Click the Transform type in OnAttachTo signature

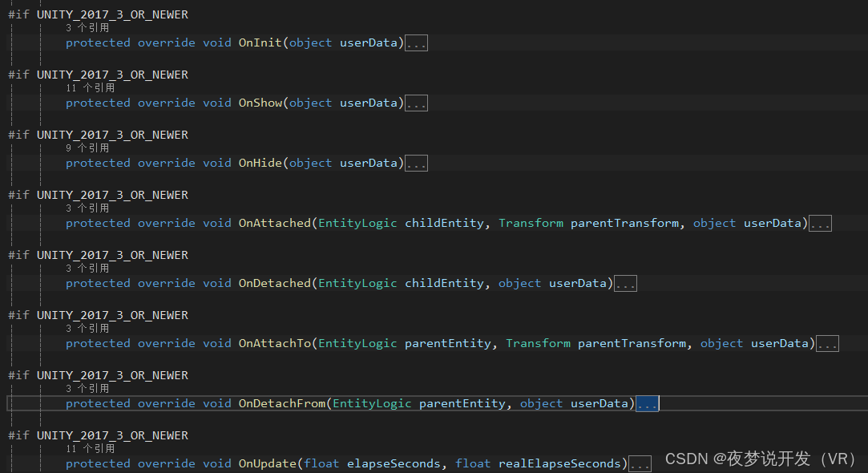point(538,343)
